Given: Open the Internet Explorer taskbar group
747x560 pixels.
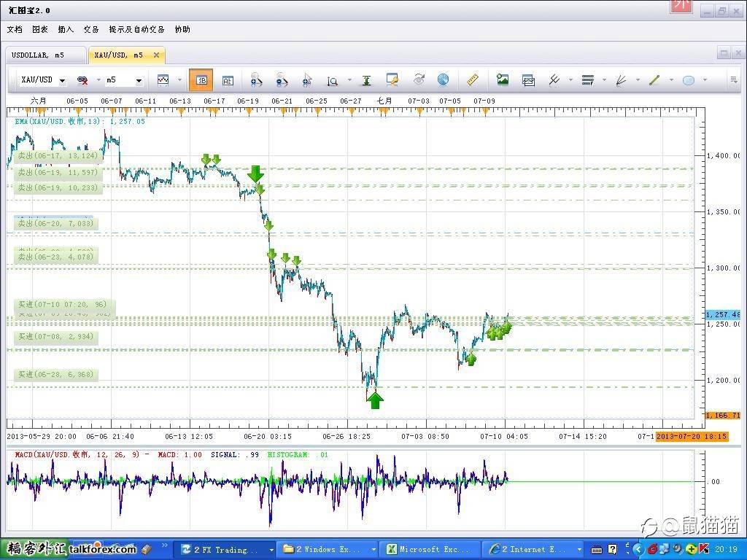Looking at the screenshot, I should [x=533, y=550].
